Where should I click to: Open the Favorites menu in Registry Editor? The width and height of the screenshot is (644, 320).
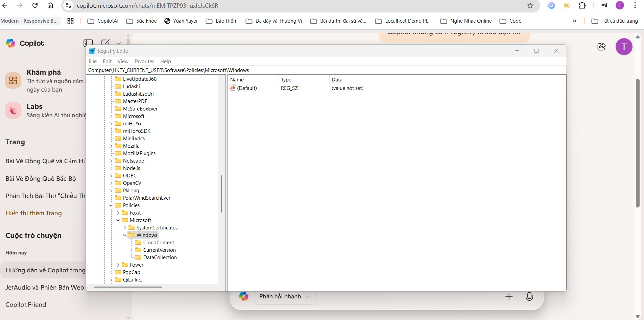point(144,61)
